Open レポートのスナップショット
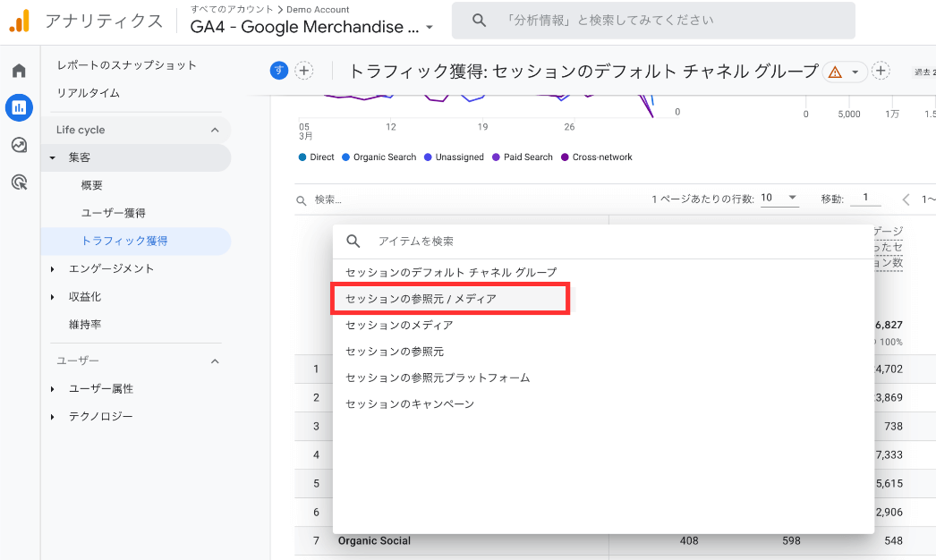Image resolution: width=936 pixels, height=560 pixels. click(126, 65)
